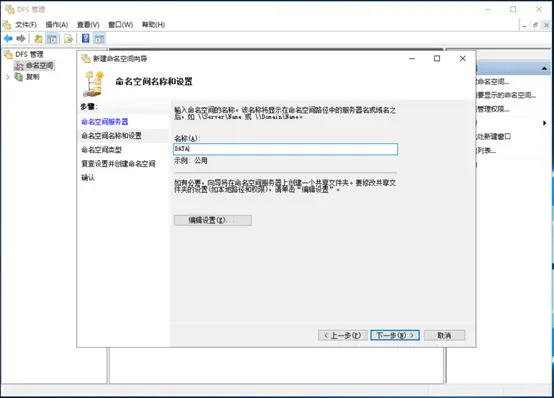Click the 复查设置并创建命名空间 step
This screenshot has height=398, width=554.
(x=118, y=164)
